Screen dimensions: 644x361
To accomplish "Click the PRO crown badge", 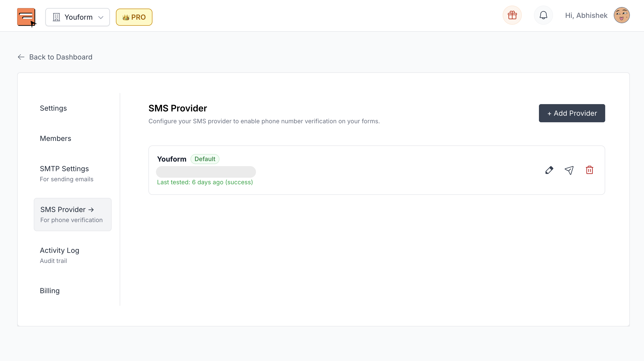I will 134,17.
